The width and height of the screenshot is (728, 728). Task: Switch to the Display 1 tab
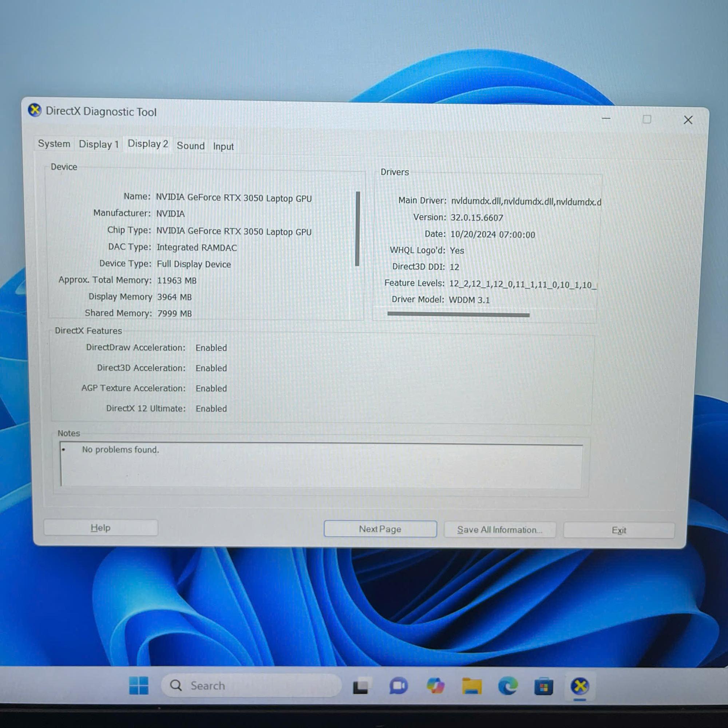(x=99, y=144)
